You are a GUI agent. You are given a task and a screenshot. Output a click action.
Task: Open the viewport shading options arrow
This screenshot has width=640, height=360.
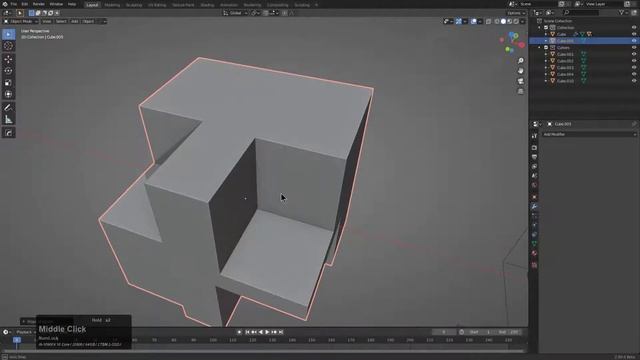522,21
